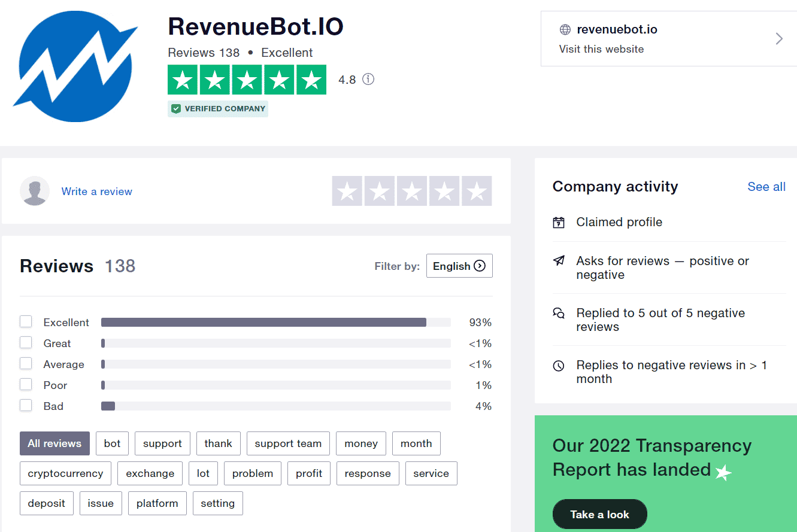Click the globe icon next to revenuebot.io

[x=565, y=29]
